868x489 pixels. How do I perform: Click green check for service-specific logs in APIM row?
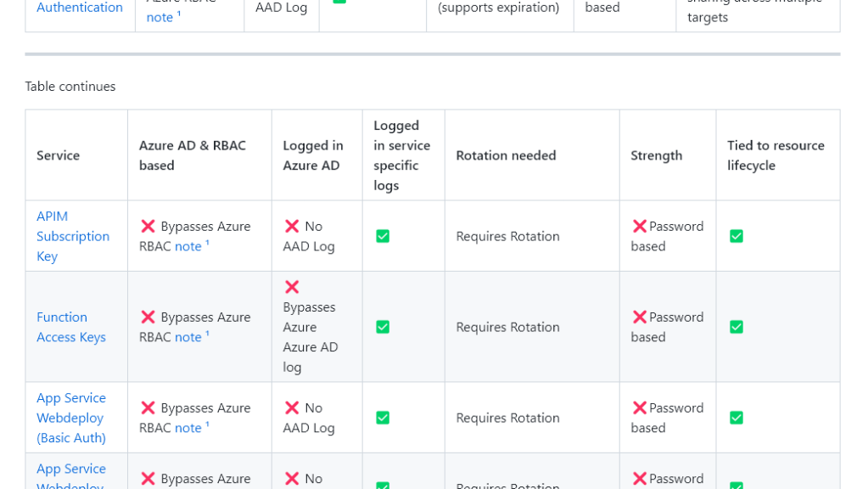coord(383,236)
